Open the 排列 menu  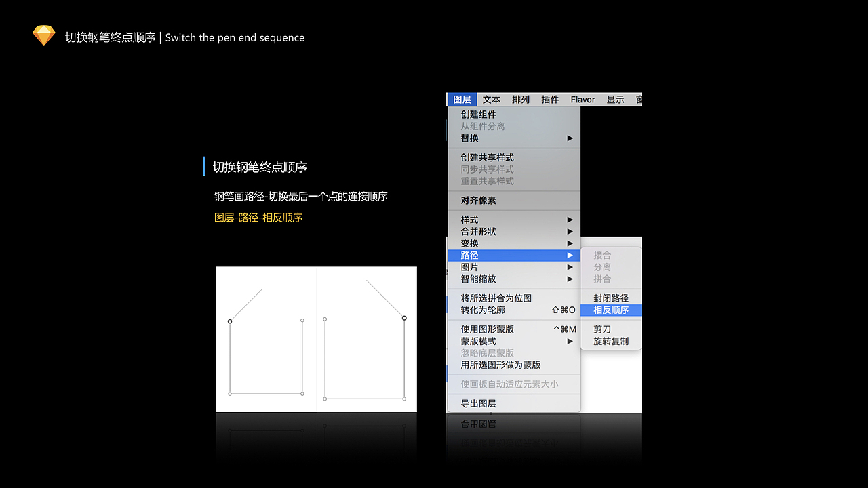(x=520, y=99)
